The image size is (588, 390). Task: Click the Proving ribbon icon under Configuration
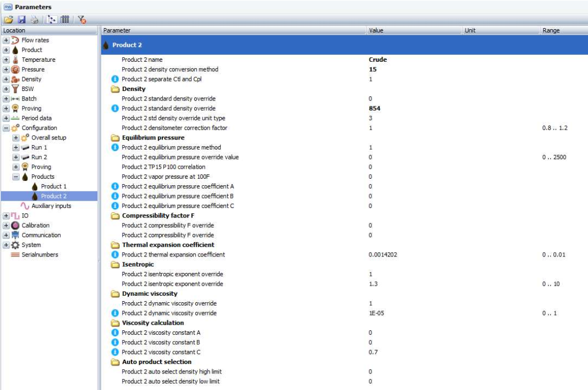pos(25,167)
